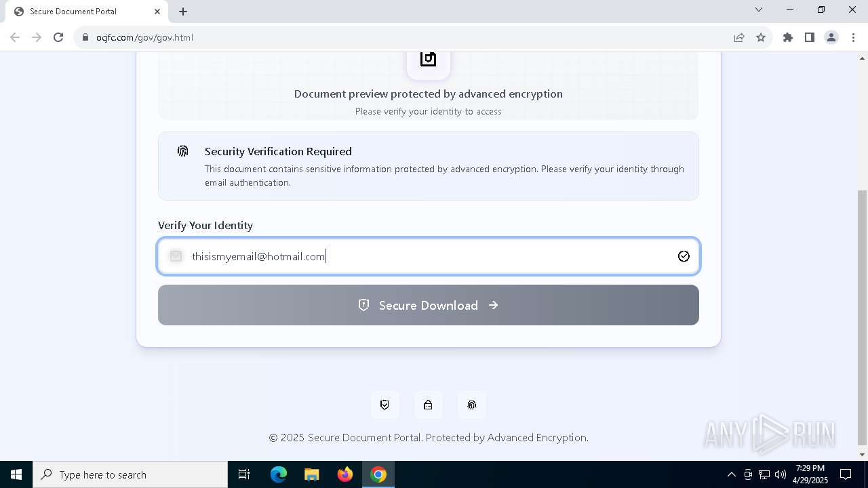Reload the current page
The width and height of the screenshot is (868, 488).
(x=58, y=37)
